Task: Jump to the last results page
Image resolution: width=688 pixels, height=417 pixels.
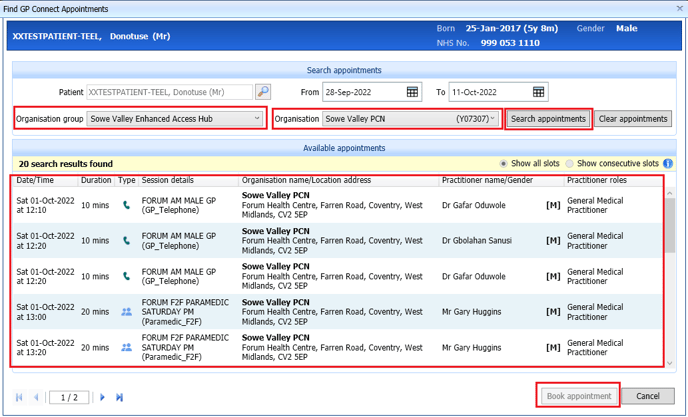Action: (119, 397)
